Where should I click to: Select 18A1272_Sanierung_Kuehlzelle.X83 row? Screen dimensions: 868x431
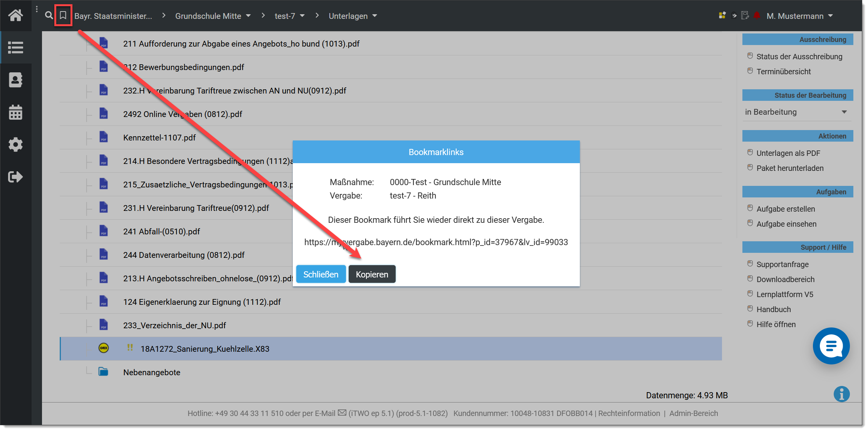point(391,349)
